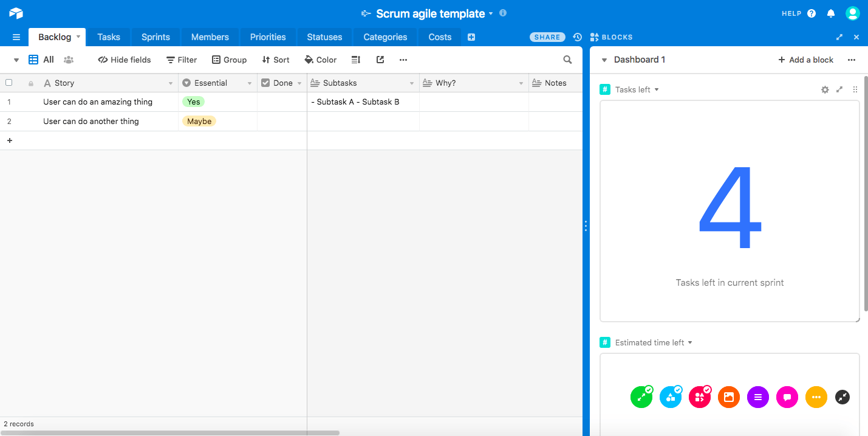Open the Done column dropdown

pyautogui.click(x=299, y=83)
